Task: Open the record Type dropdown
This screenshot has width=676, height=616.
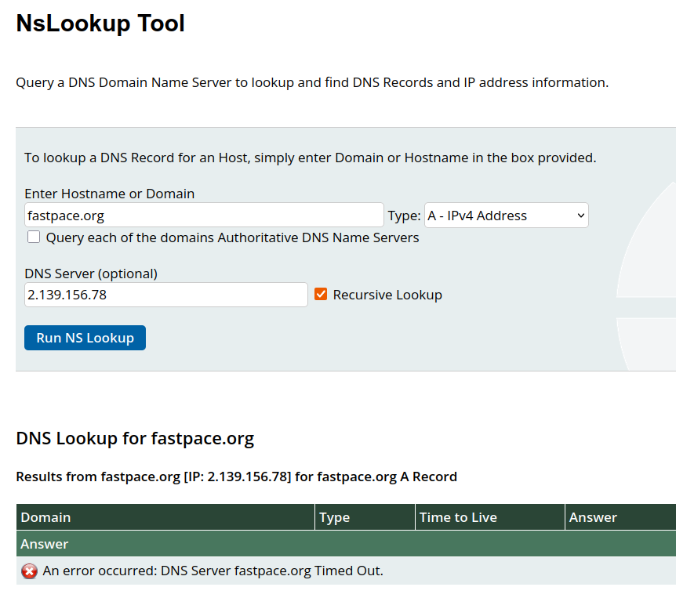Action: (506, 216)
